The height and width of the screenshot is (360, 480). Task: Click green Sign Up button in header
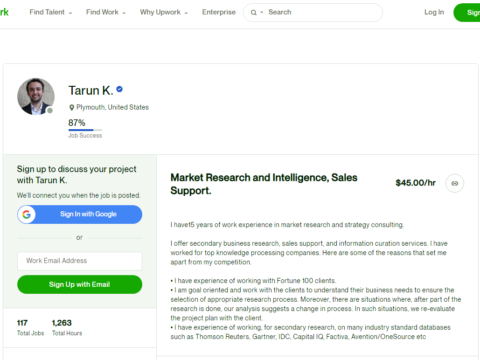(x=467, y=13)
